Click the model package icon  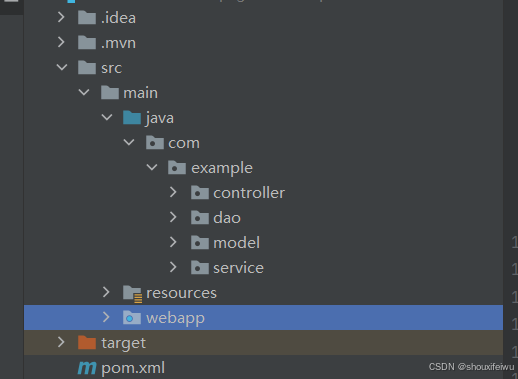(x=200, y=243)
